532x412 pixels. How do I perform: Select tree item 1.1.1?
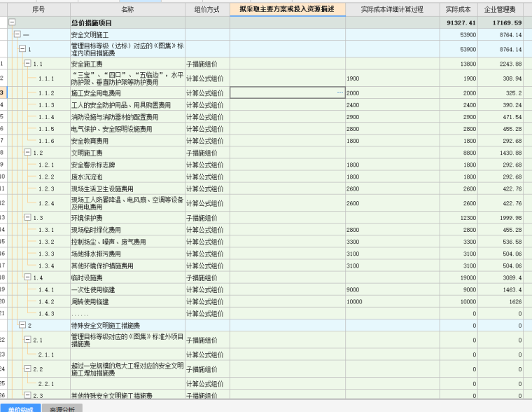point(46,78)
